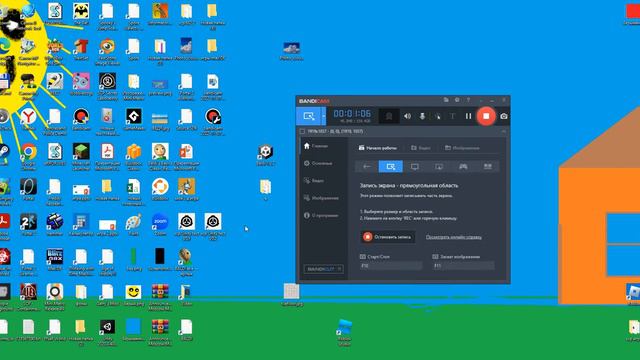Pause the Bandicam recording
Screen dimensions: 640x360
pos(468,116)
